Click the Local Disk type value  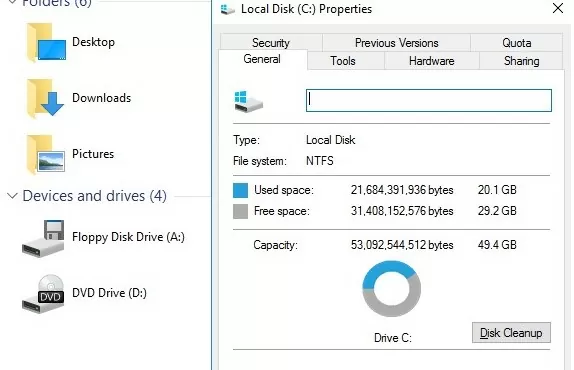[331, 140]
